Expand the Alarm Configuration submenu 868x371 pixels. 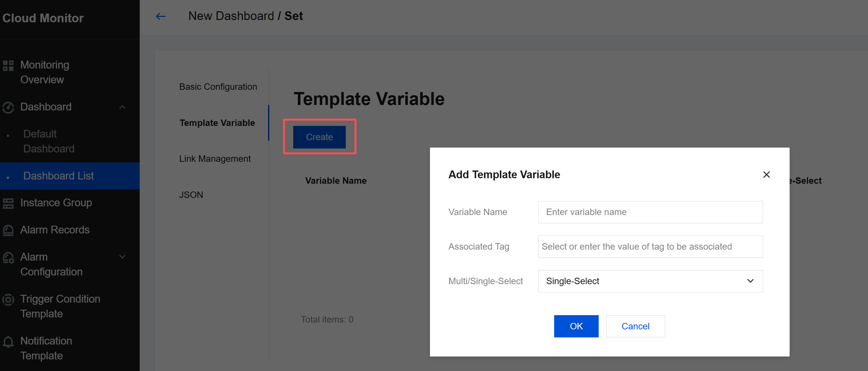coord(123,257)
